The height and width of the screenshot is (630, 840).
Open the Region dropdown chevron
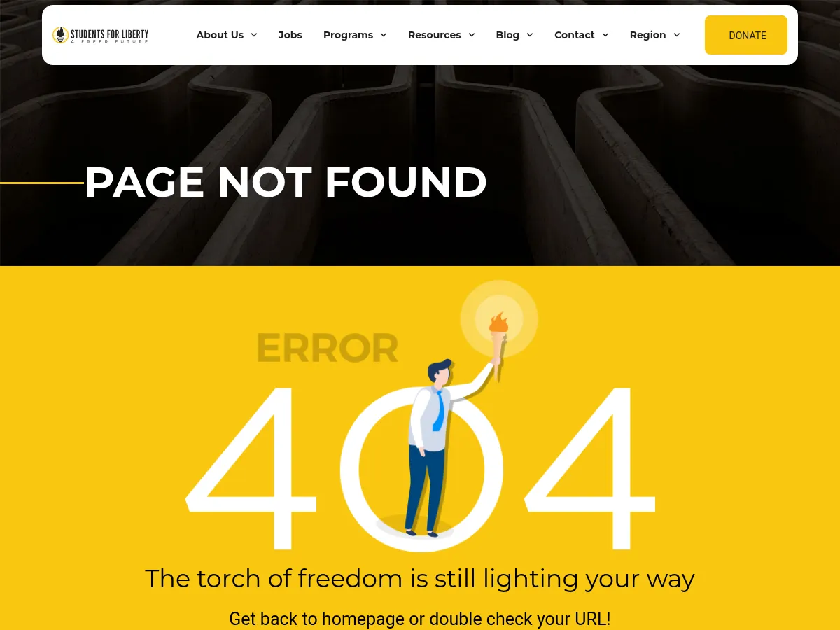click(x=677, y=35)
